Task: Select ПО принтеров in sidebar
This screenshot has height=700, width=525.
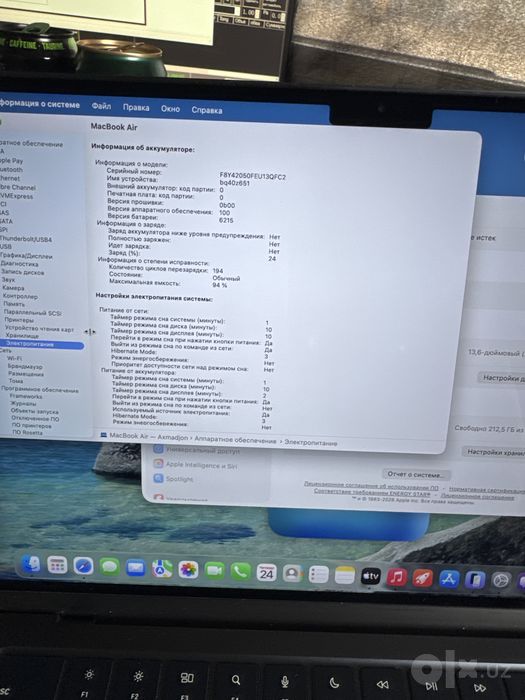Action: pos(31,426)
